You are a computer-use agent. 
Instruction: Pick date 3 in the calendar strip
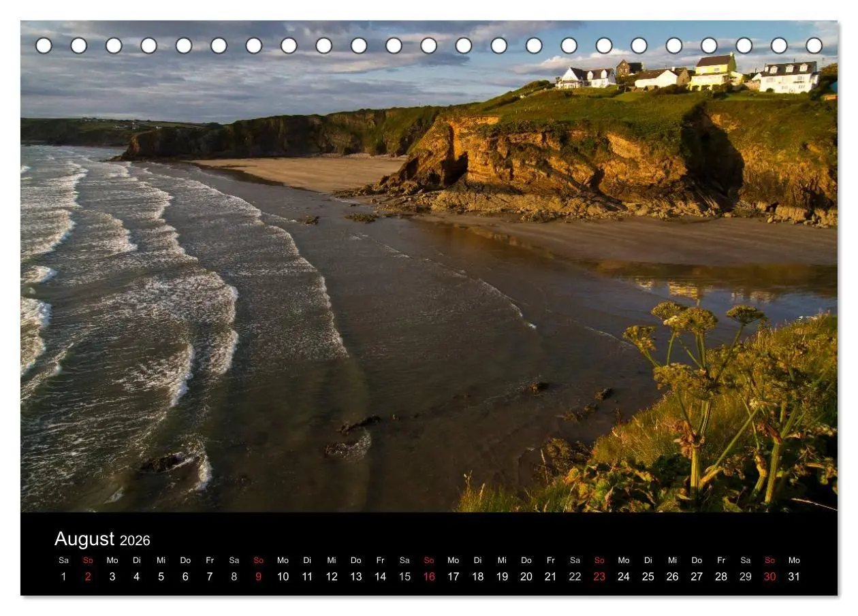point(112,577)
